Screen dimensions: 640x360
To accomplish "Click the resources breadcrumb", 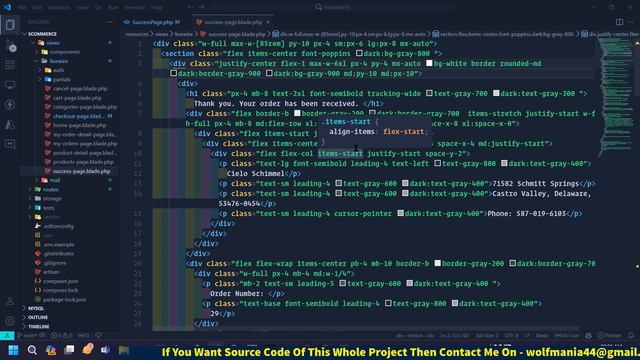I will (x=137, y=34).
